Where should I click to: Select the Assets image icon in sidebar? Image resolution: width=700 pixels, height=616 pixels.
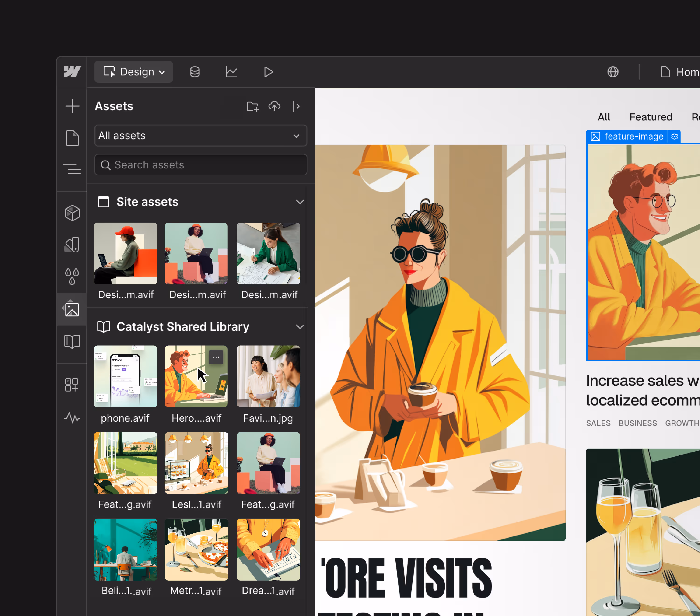72,309
